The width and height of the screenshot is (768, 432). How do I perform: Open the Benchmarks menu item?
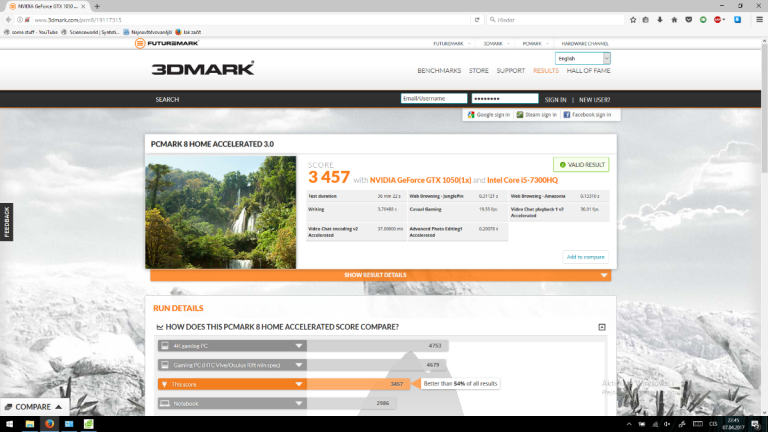tap(438, 71)
